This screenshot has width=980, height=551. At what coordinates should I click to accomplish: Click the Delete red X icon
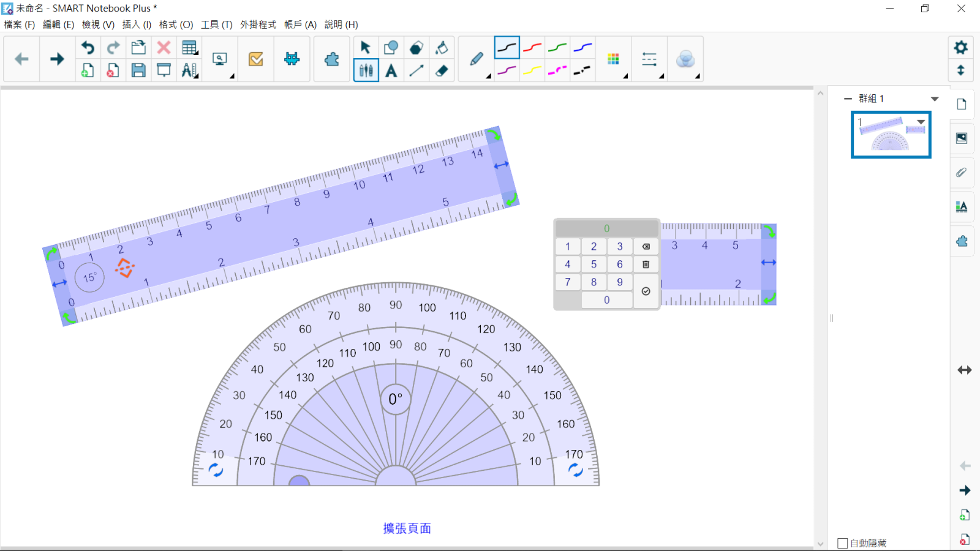pyautogui.click(x=164, y=48)
